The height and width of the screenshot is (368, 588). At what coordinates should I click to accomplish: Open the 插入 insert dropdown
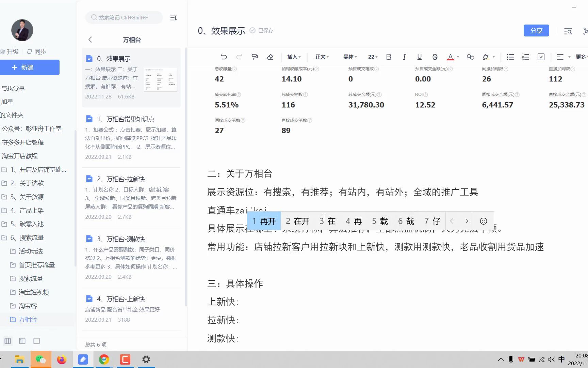point(294,57)
